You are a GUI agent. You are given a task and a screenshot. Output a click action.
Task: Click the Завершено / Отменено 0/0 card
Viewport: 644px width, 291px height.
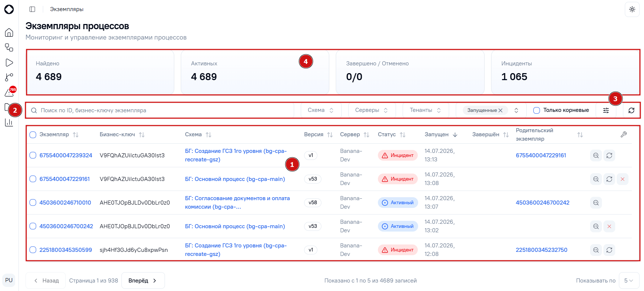tap(410, 72)
